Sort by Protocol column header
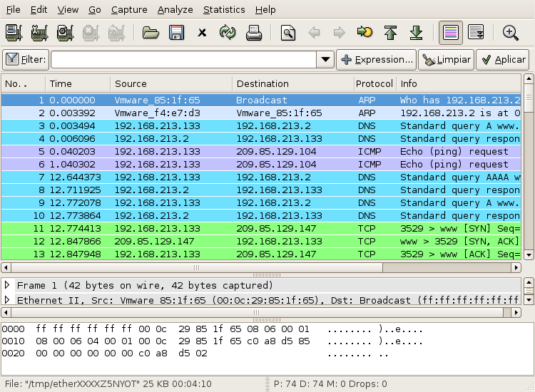535x392 pixels. click(x=374, y=84)
